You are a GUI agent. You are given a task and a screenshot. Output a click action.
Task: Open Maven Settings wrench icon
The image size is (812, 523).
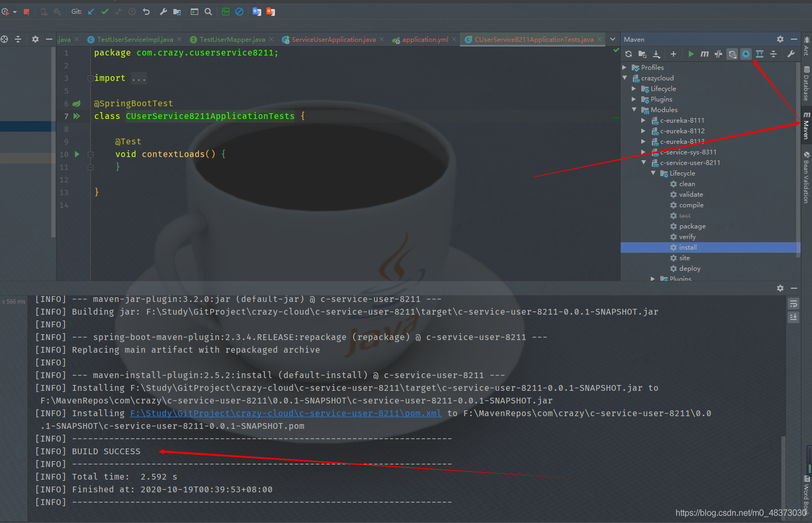(x=791, y=54)
